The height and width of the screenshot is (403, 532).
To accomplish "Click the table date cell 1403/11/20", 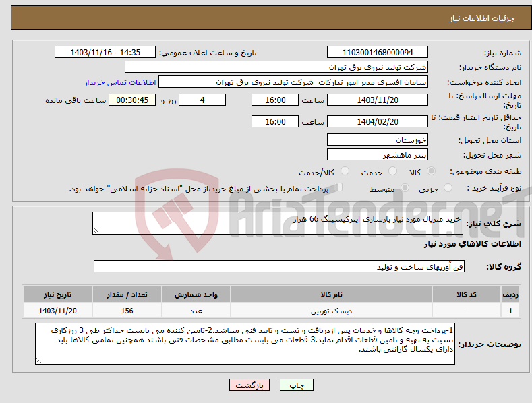I will pos(57,311).
